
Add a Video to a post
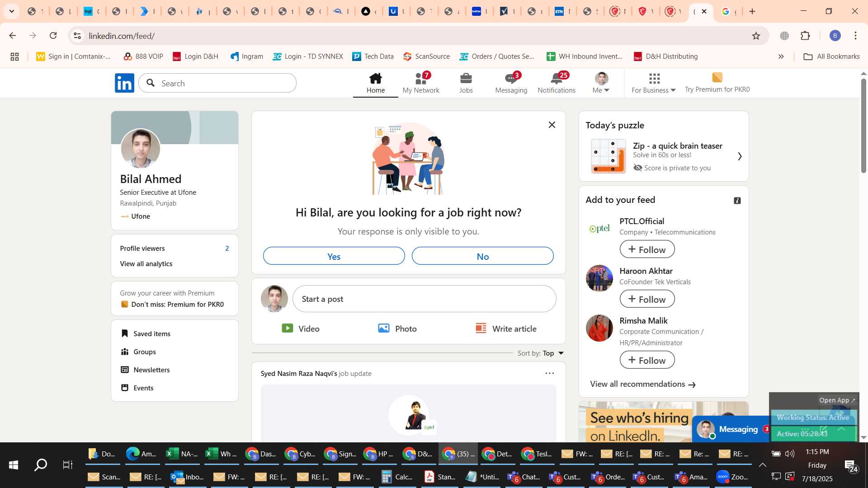coord(301,328)
